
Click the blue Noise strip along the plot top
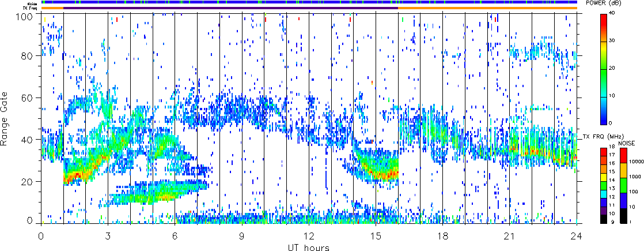[309, 2]
